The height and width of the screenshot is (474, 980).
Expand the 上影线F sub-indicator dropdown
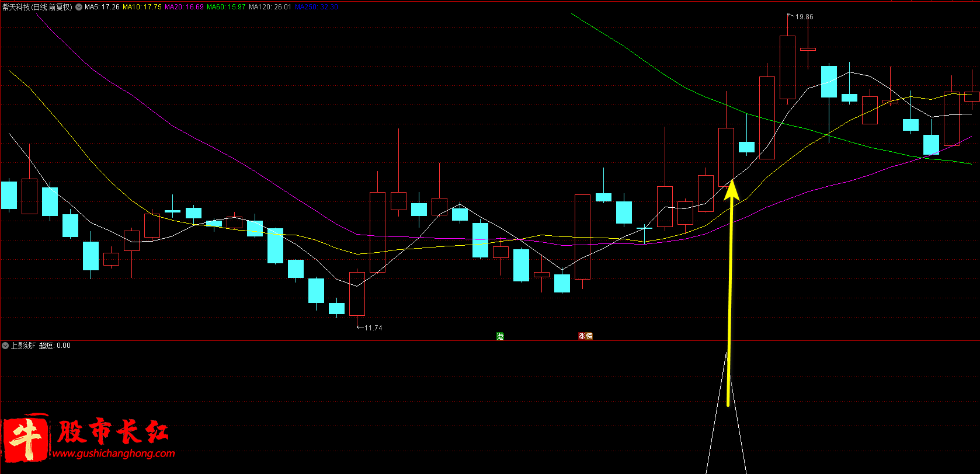[5, 346]
